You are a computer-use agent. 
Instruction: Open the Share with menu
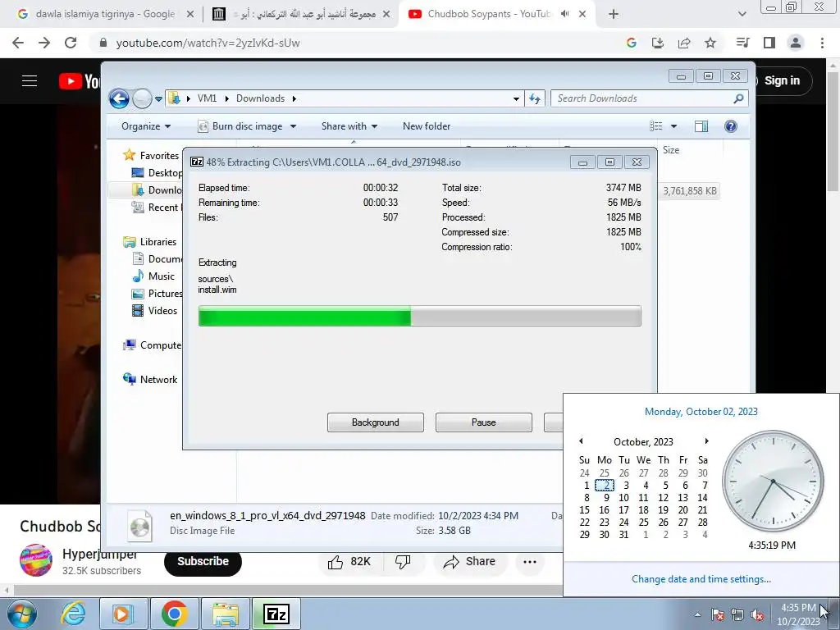pos(349,126)
